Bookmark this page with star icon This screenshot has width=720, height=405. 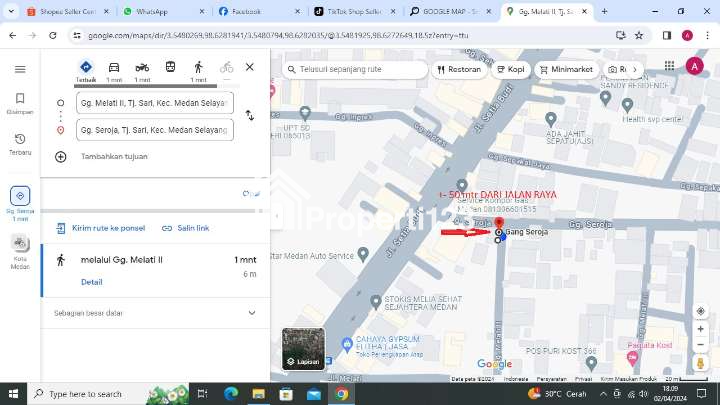coord(639,35)
